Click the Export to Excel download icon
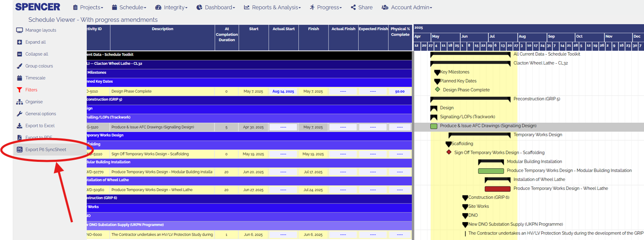644x240 pixels. (x=19, y=126)
